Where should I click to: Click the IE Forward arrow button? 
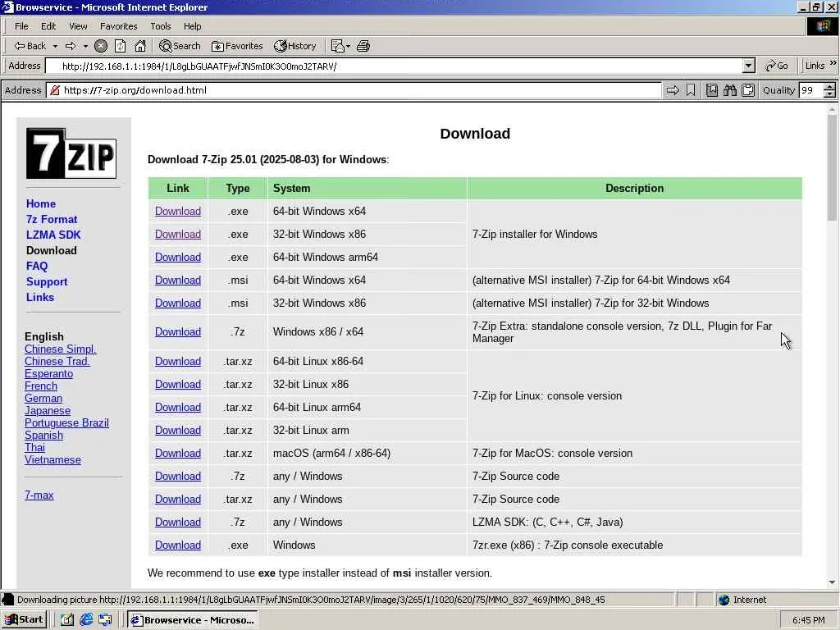(x=71, y=46)
